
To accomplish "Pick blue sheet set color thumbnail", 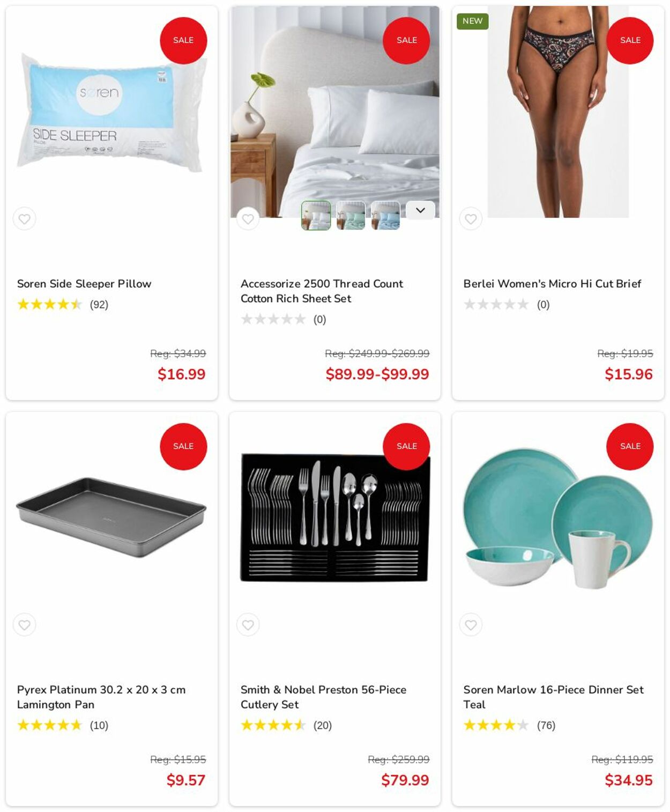I will tap(385, 215).
